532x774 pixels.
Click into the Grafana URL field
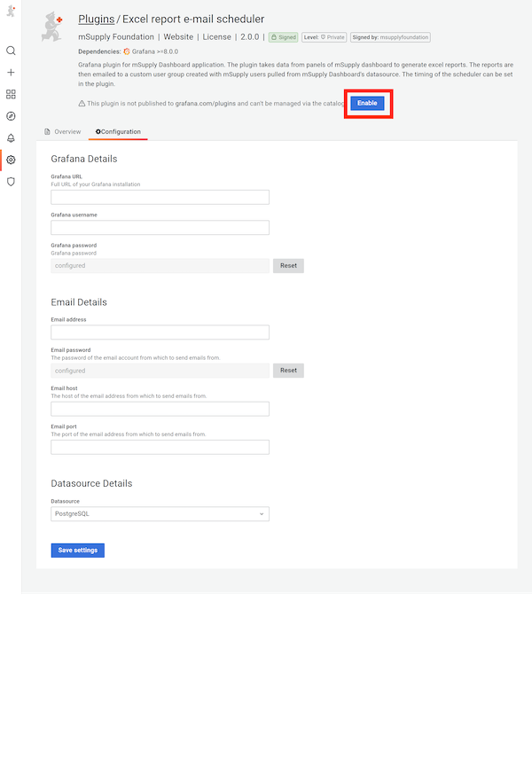160,197
